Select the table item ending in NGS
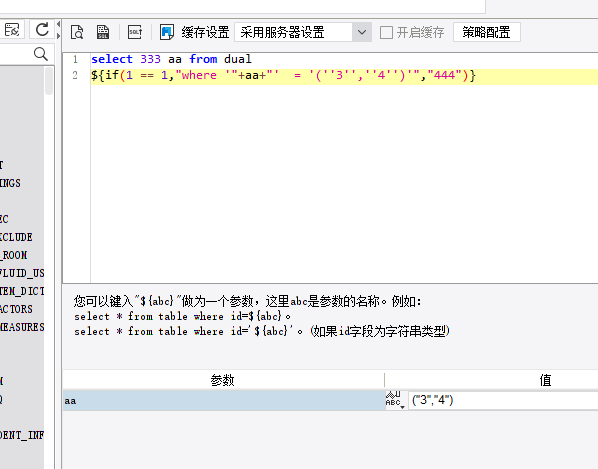 pos(10,183)
